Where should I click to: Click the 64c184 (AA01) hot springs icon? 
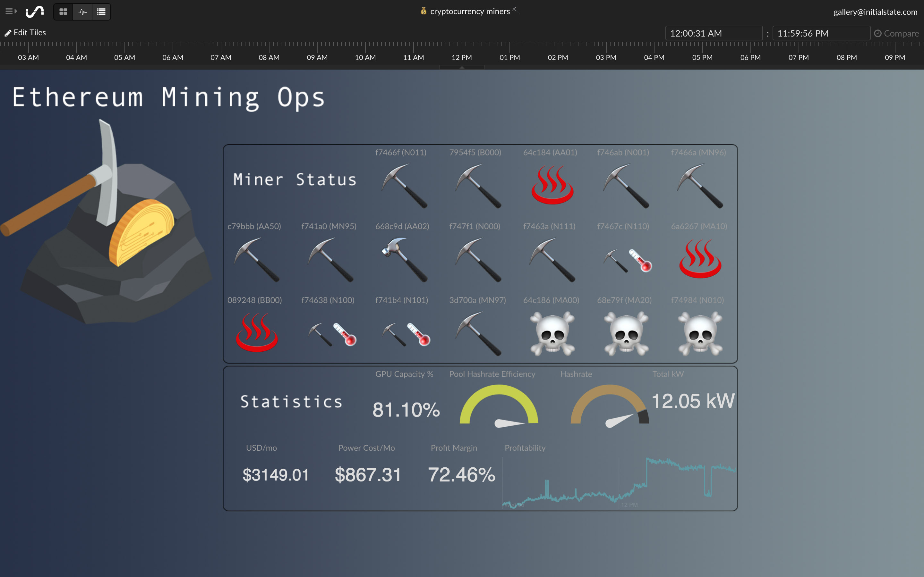tap(552, 186)
